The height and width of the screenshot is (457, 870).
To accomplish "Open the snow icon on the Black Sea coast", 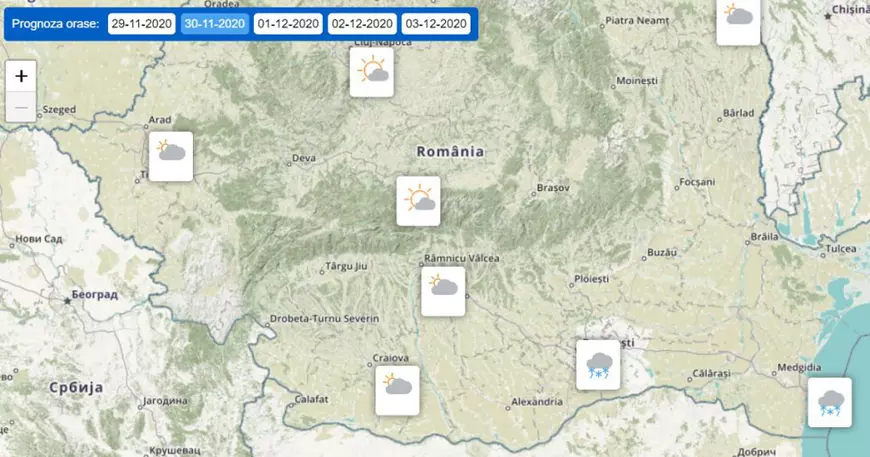I will pyautogui.click(x=829, y=402).
